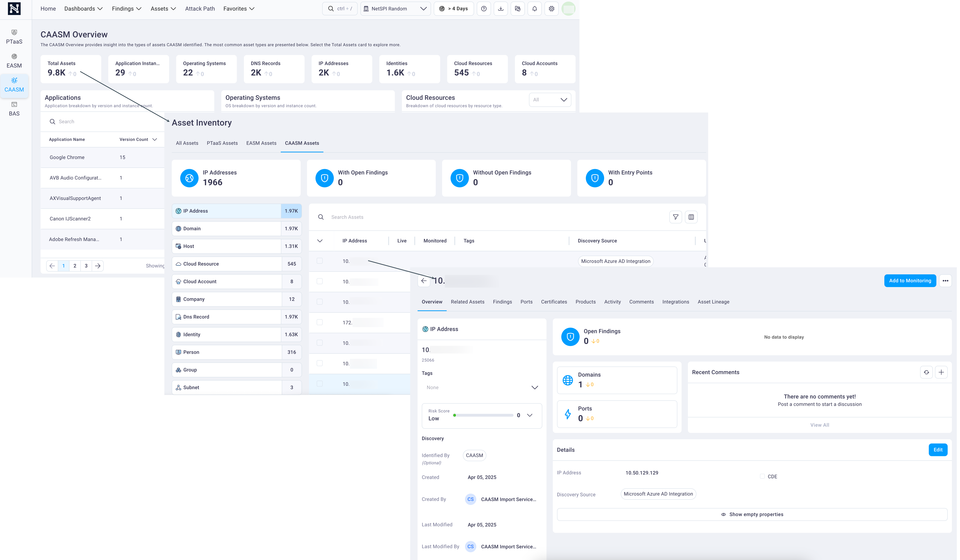
Task: Select the Cloud Resource asset type row
Action: point(237,264)
